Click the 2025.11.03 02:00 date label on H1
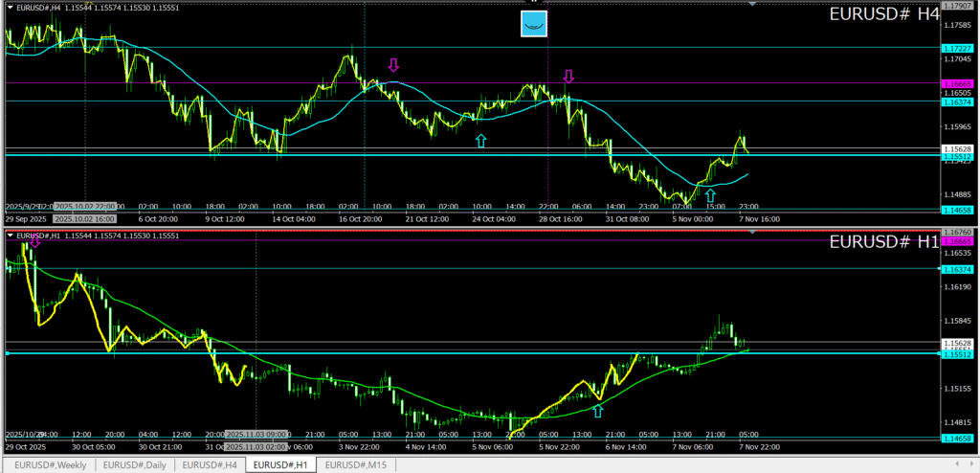This screenshot has width=980, height=473. pos(256,446)
